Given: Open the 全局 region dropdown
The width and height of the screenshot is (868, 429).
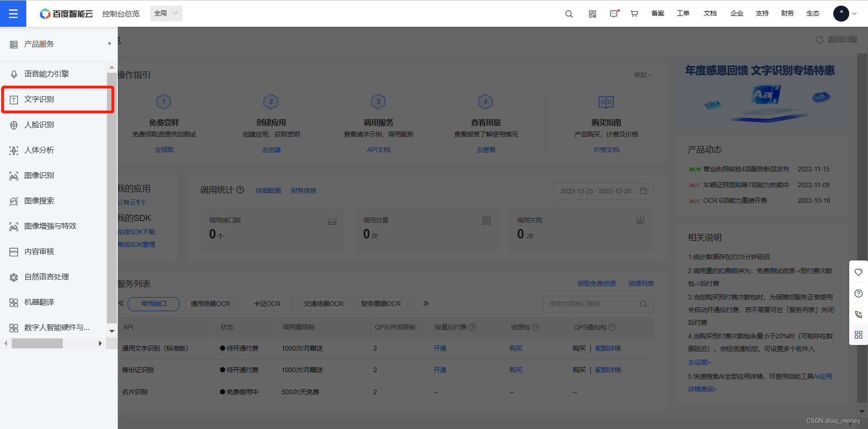Looking at the screenshot, I should (x=166, y=13).
